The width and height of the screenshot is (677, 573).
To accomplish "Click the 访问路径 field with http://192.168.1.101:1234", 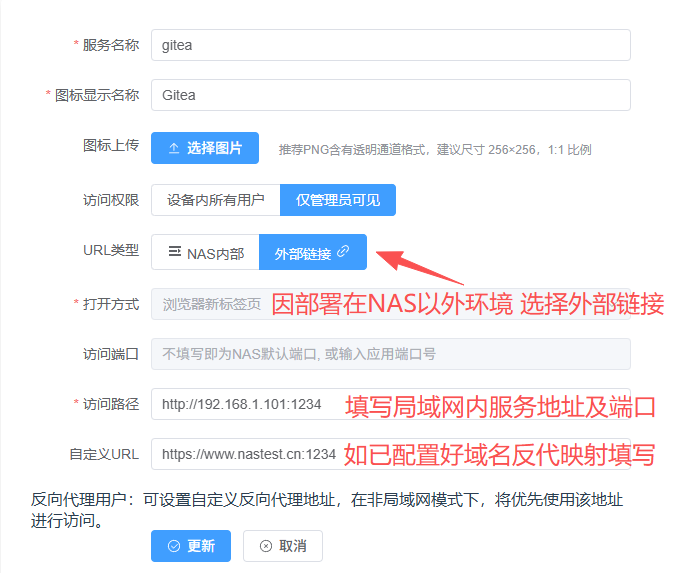I will point(391,404).
